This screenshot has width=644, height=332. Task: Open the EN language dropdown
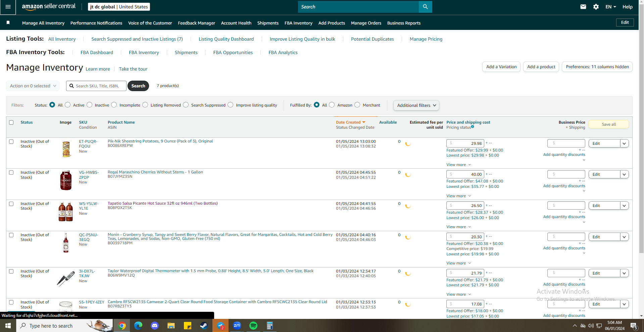[x=611, y=7]
